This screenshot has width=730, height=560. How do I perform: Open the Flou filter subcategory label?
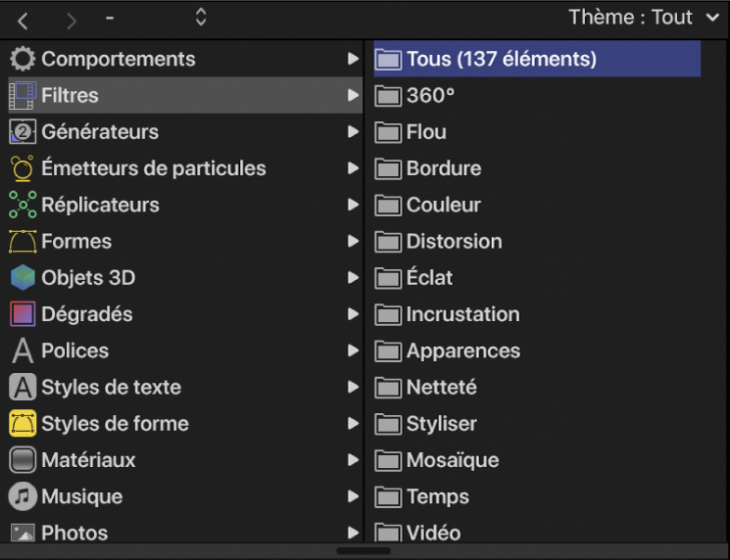pos(426,132)
